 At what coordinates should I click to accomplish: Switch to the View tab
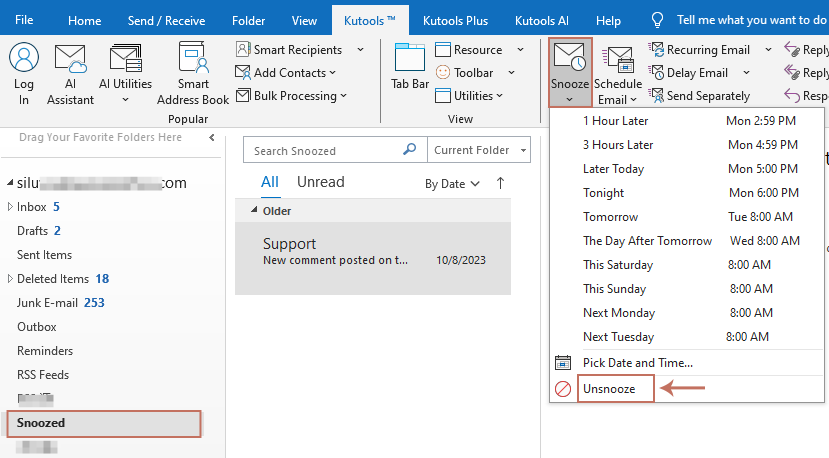(x=305, y=21)
